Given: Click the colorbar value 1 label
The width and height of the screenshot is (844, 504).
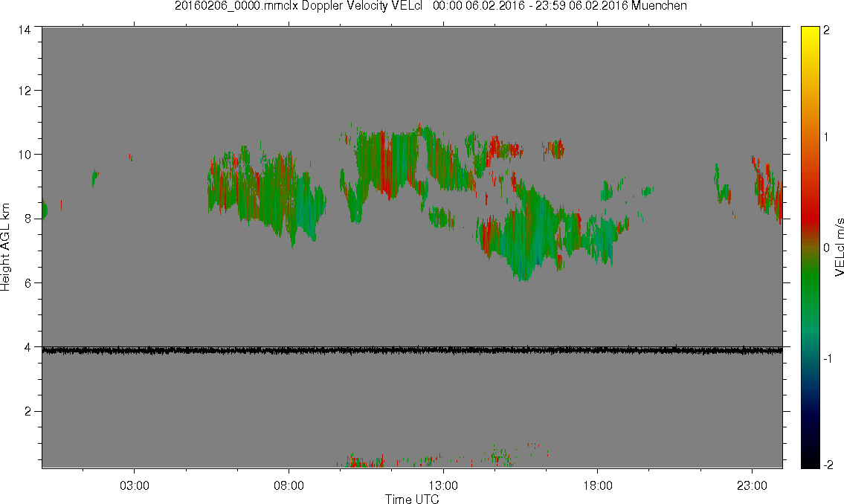Looking at the screenshot, I should pyautogui.click(x=827, y=138).
